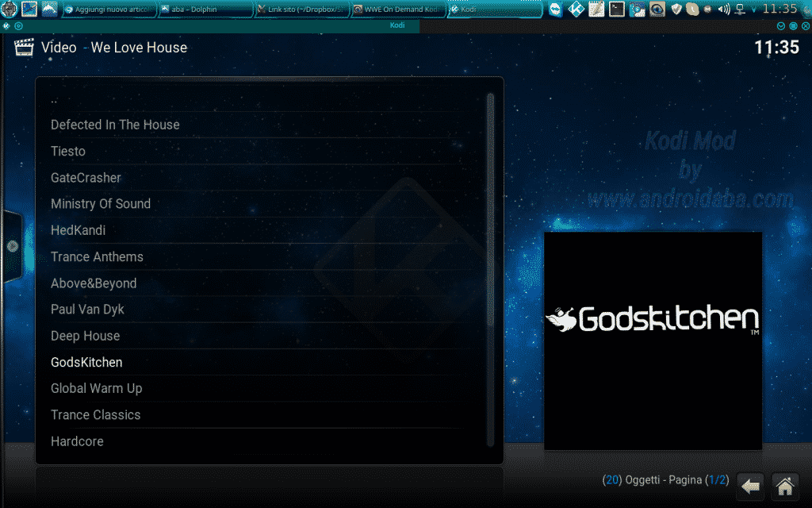Click the Kodi clock showing 11:35
Image resolution: width=812 pixels, height=508 pixels.
point(776,47)
